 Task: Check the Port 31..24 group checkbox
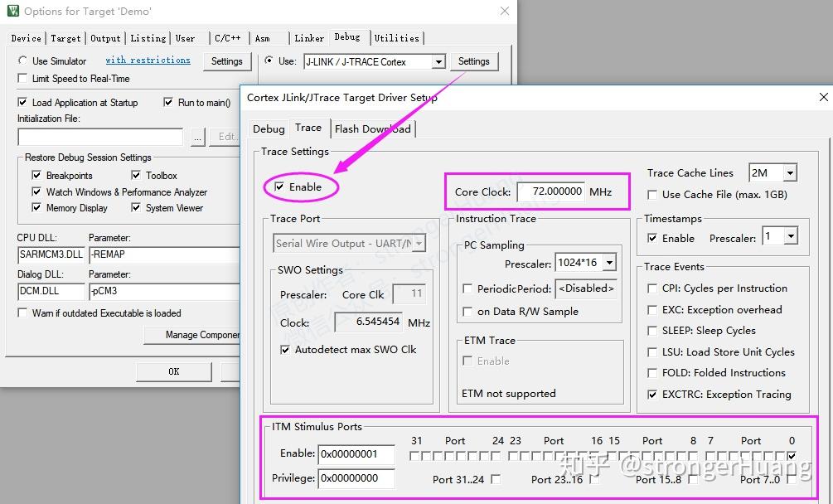(495, 479)
